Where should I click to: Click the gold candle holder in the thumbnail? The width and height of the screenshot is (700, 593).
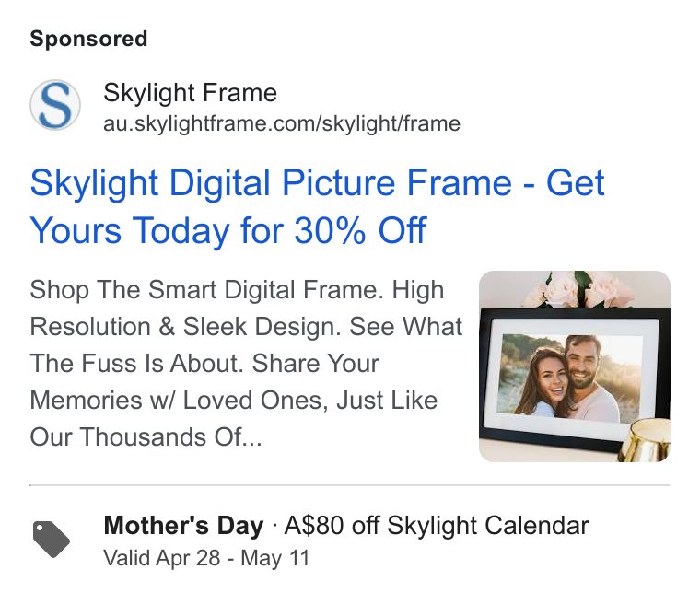pos(645,440)
